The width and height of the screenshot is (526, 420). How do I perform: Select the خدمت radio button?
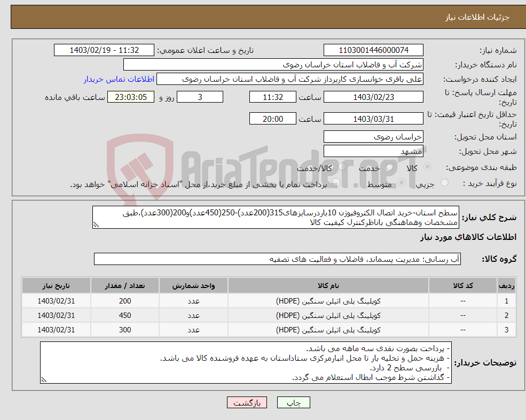(390, 167)
